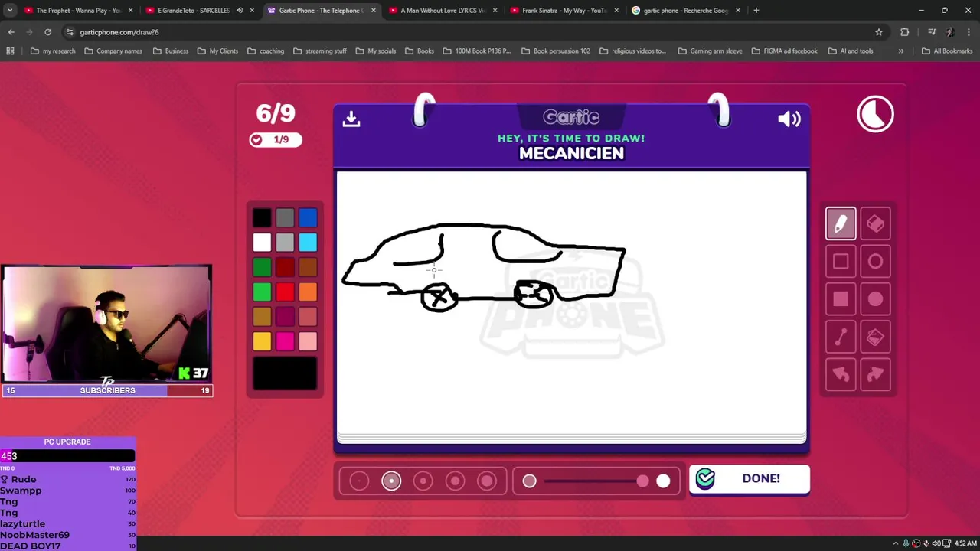Click the large current color preview box
Screen dimensions: 980x551
point(285,373)
